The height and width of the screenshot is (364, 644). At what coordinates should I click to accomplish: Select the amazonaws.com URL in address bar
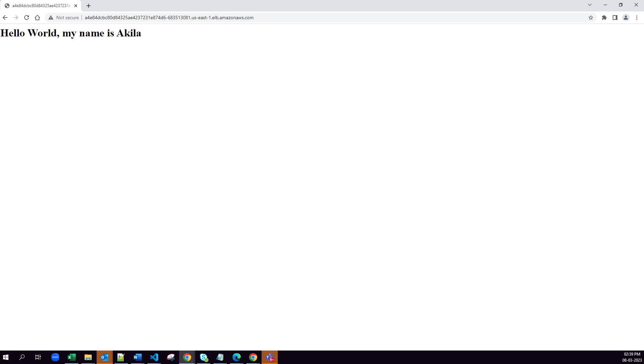pyautogui.click(x=169, y=18)
